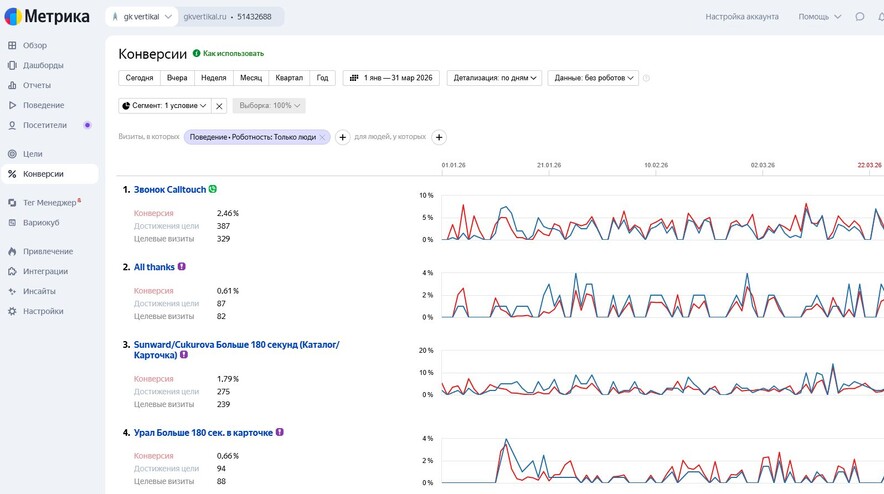Click purple icon beside Урал goal
Image resolution: width=884 pixels, height=494 pixels.
(280, 433)
